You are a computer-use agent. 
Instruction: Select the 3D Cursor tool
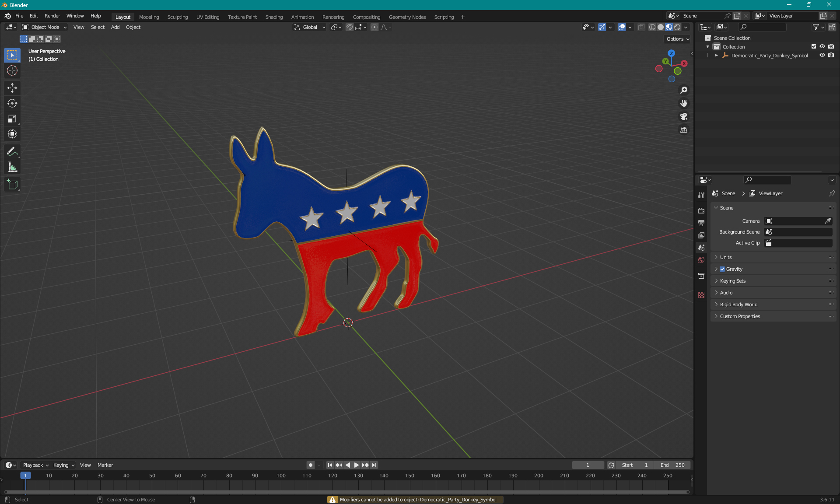point(12,70)
